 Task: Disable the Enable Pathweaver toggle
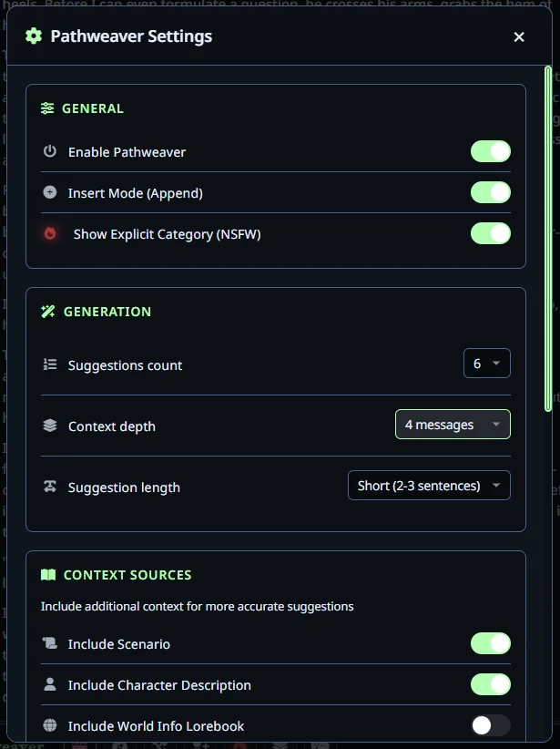pyautogui.click(x=490, y=151)
